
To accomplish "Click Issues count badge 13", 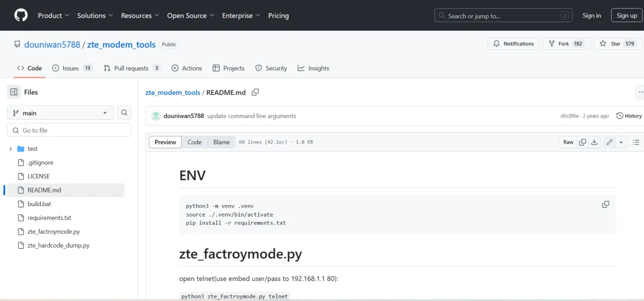I will (88, 68).
